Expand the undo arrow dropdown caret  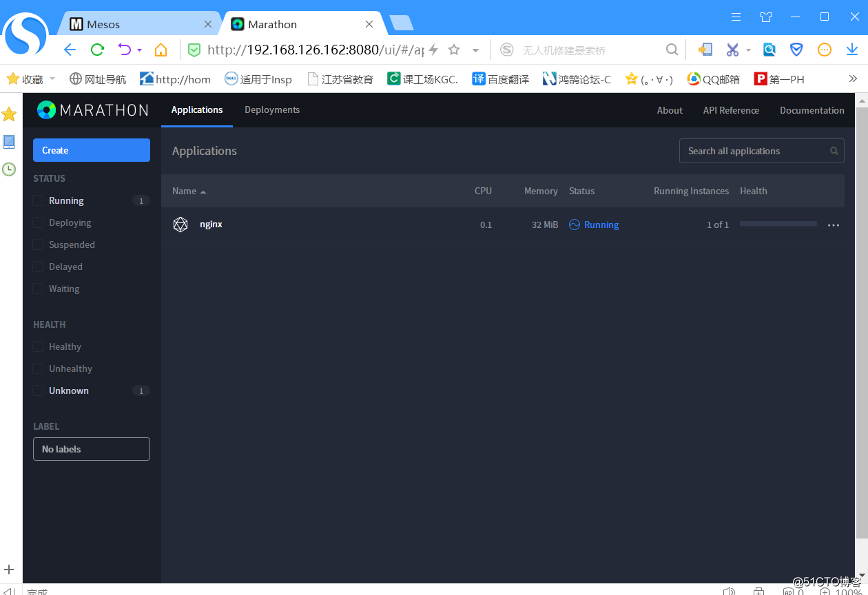click(x=140, y=50)
